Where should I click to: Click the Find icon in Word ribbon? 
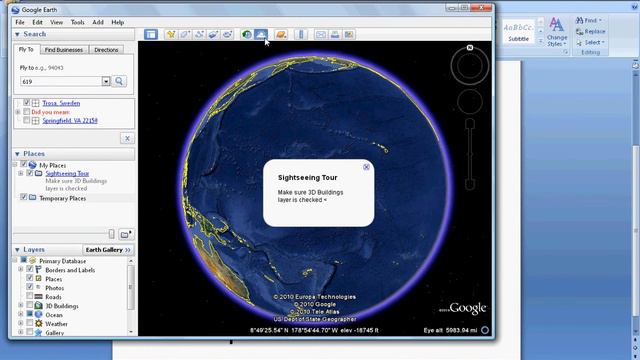click(x=579, y=20)
